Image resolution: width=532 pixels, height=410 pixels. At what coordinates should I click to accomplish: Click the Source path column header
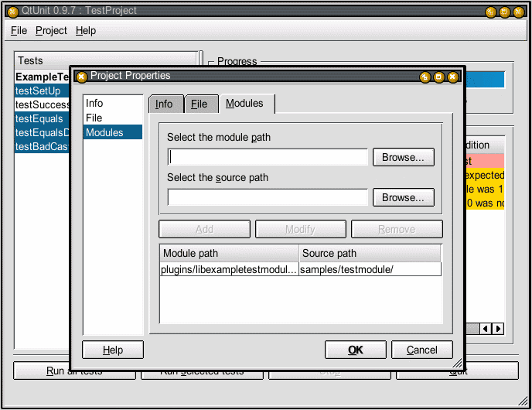pos(370,253)
